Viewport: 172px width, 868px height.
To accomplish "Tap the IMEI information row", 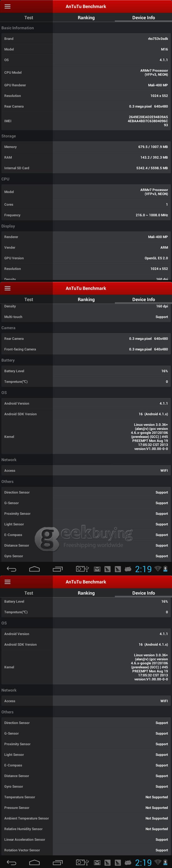I will [86, 121].
